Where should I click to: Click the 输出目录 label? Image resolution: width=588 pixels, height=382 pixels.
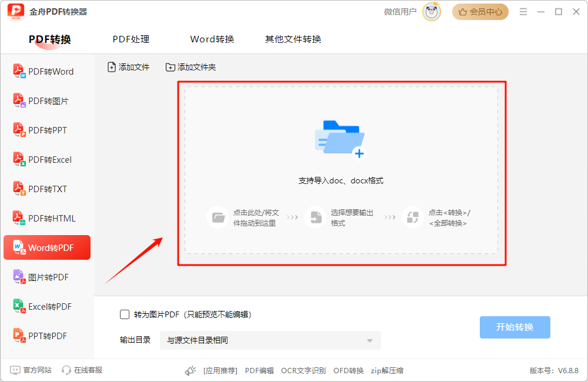coord(135,340)
